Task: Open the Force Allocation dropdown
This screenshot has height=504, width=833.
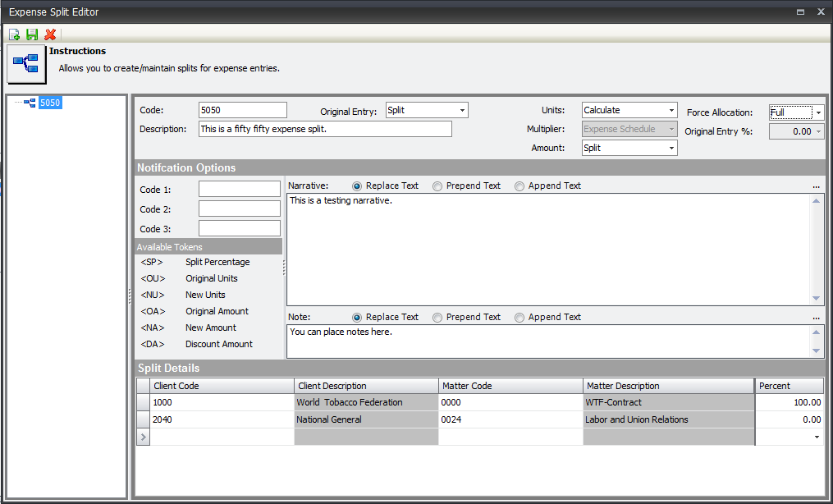Action: point(818,112)
